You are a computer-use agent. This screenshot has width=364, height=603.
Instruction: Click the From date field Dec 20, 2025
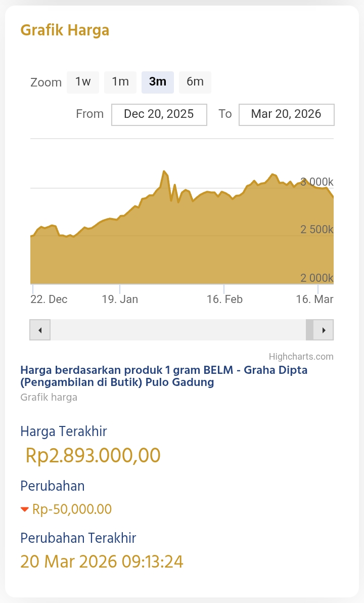pos(159,114)
